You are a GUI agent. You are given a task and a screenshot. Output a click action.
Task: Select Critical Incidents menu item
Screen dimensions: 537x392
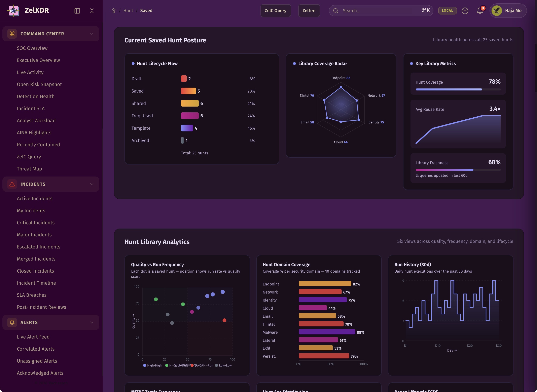tap(36, 223)
